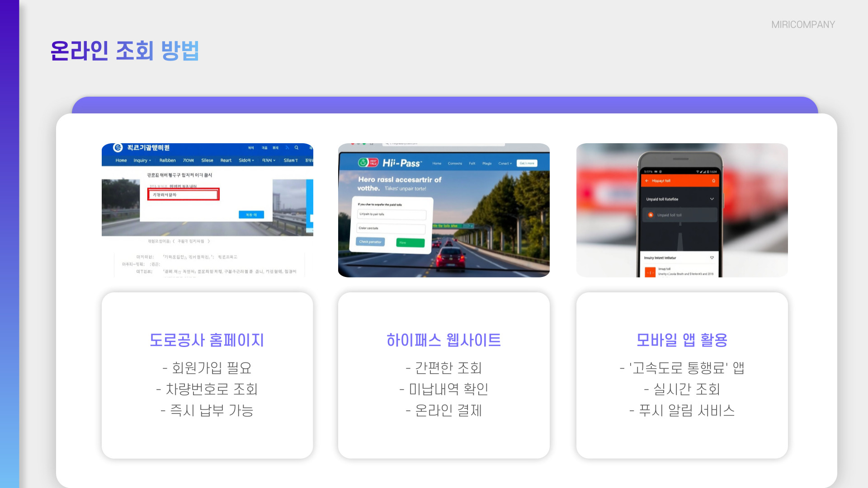Click the unpaid tolls field in Hi-Pass form

[392, 214]
